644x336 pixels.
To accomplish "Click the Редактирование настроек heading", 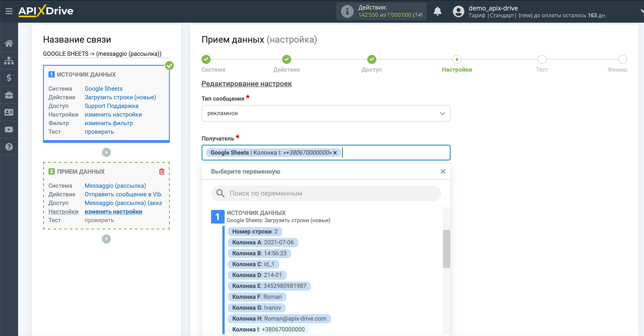I will [247, 84].
